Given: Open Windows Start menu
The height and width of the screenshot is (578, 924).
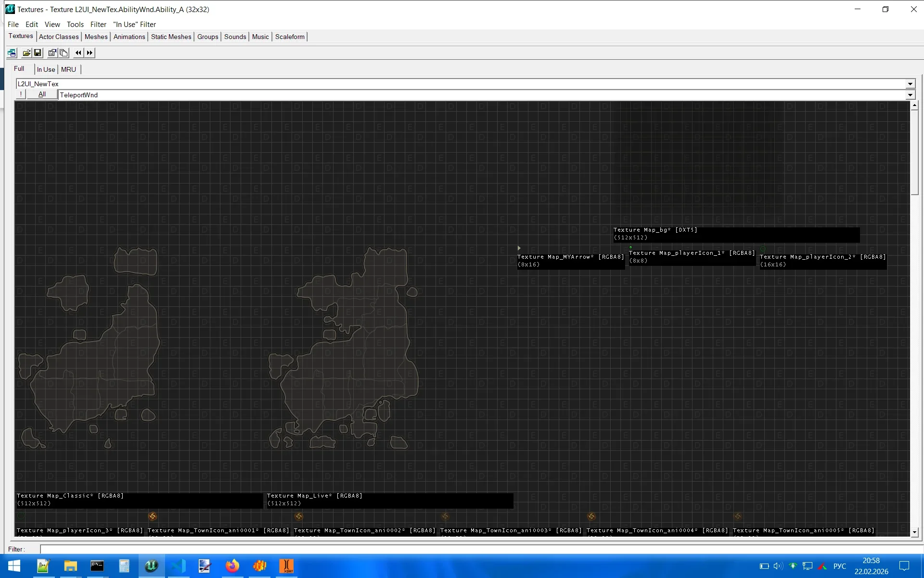Looking at the screenshot, I should [x=14, y=566].
